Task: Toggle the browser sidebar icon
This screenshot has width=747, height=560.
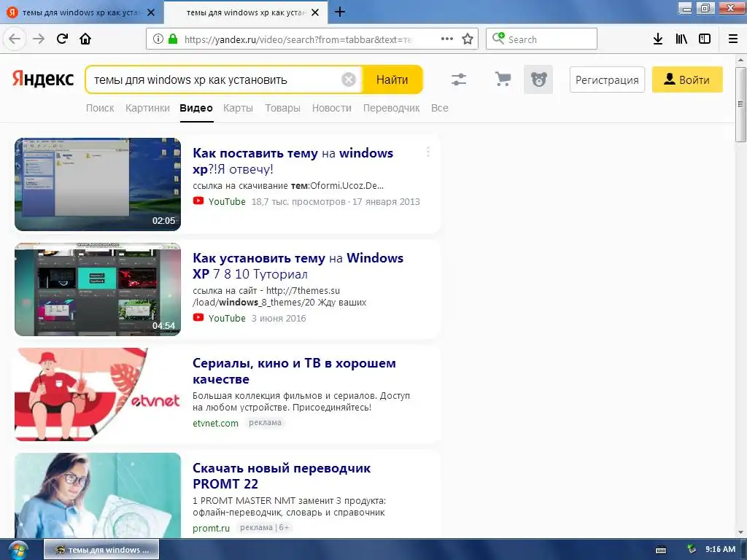Action: [x=705, y=39]
